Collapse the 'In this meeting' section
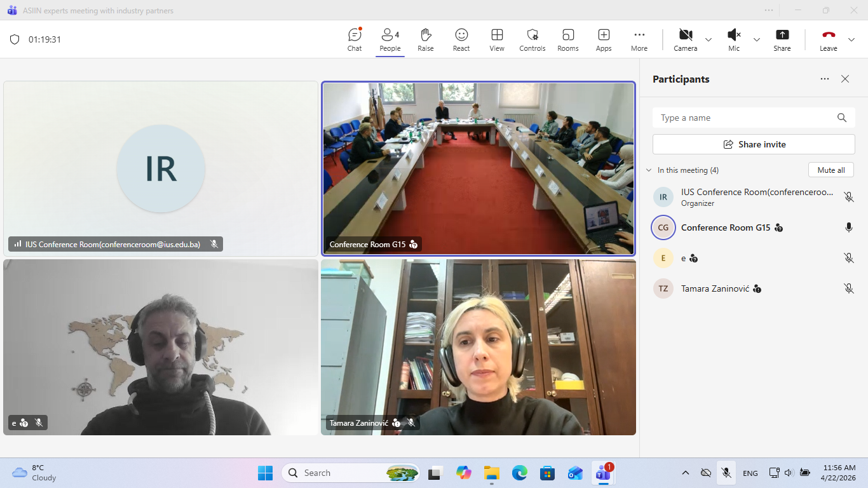The height and width of the screenshot is (488, 868). (x=649, y=170)
